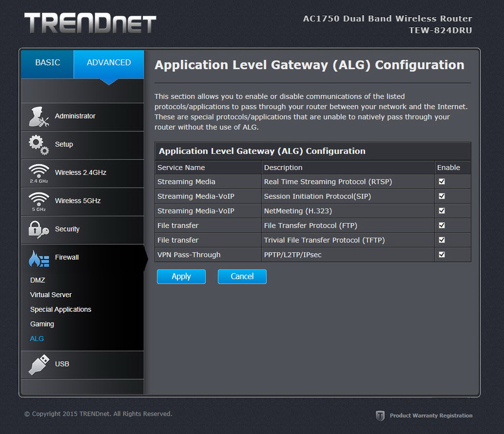This screenshot has width=504, height=434.
Task: Collapse the Firewall menu label
Action: (67, 257)
